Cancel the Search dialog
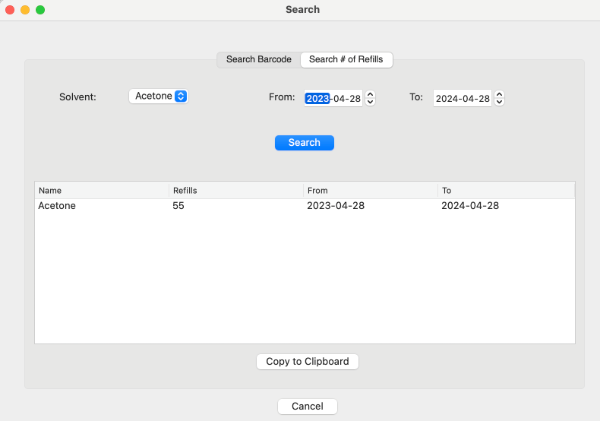 (307, 406)
